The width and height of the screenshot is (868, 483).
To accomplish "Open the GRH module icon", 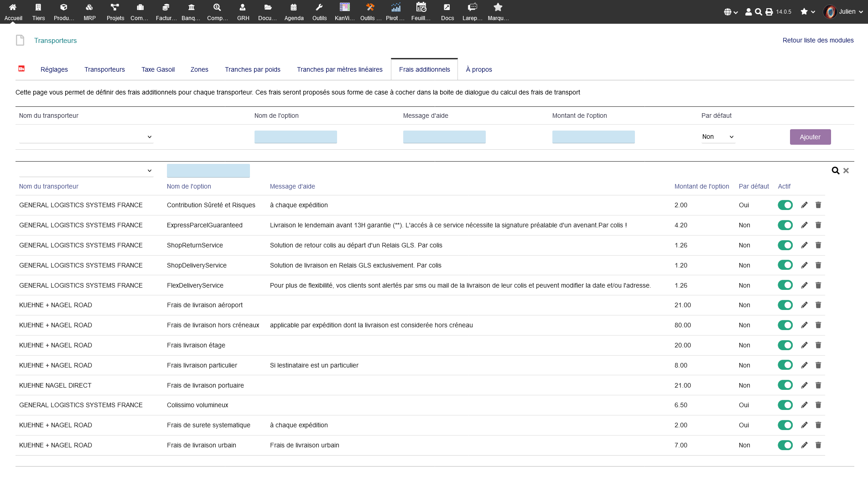I will click(243, 7).
